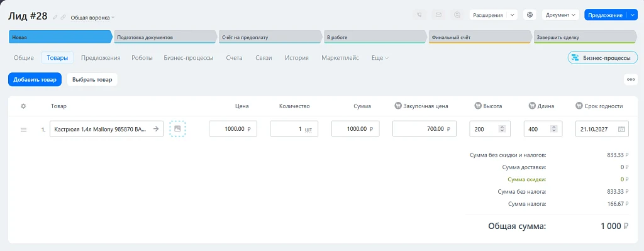This screenshot has width=644, height=251.
Task: Open table column settings gear icon
Action: [x=23, y=106]
